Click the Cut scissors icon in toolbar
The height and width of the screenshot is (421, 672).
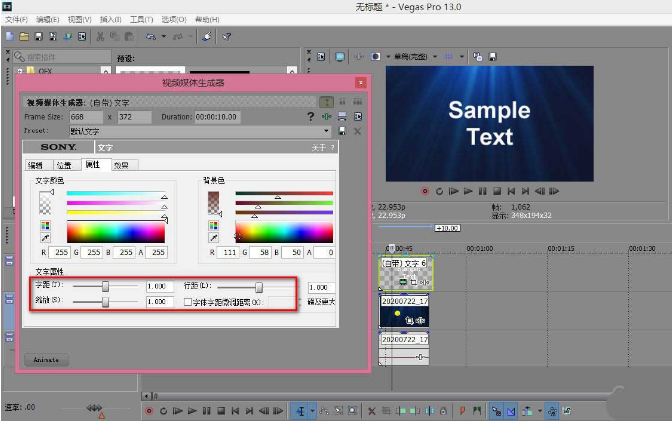101,36
